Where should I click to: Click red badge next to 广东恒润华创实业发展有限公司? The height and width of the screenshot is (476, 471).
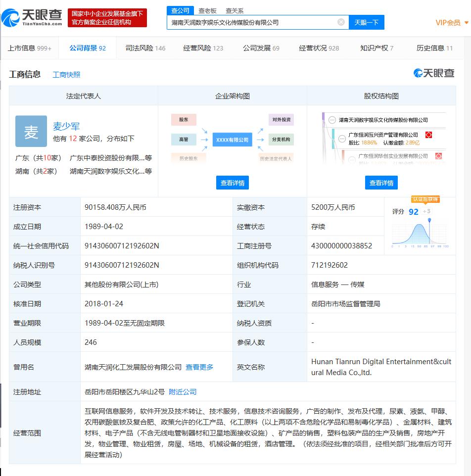click(438, 156)
